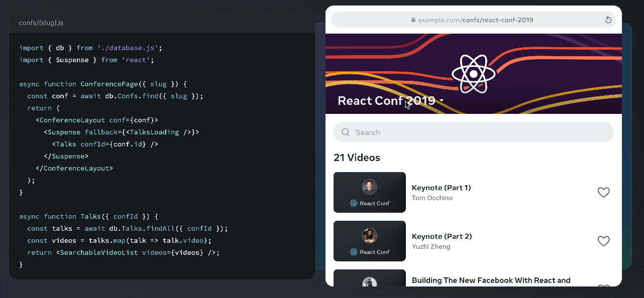Click the 21 Videos heading
This screenshot has height=298, width=644.
click(x=357, y=158)
